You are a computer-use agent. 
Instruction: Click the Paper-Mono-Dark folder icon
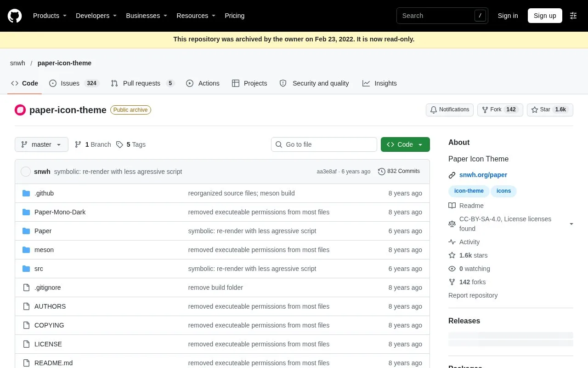tap(26, 212)
